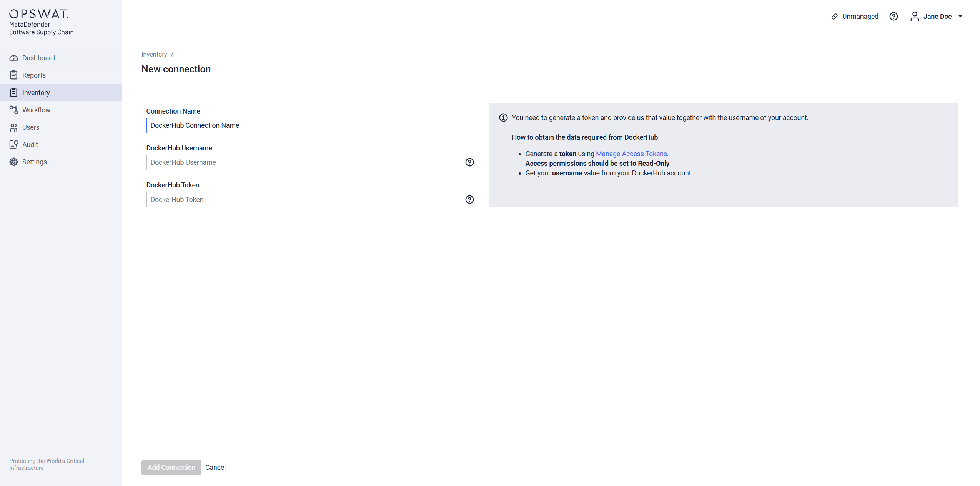Open Manage Access Tokens link
The width and height of the screenshot is (980, 486).
coord(631,154)
